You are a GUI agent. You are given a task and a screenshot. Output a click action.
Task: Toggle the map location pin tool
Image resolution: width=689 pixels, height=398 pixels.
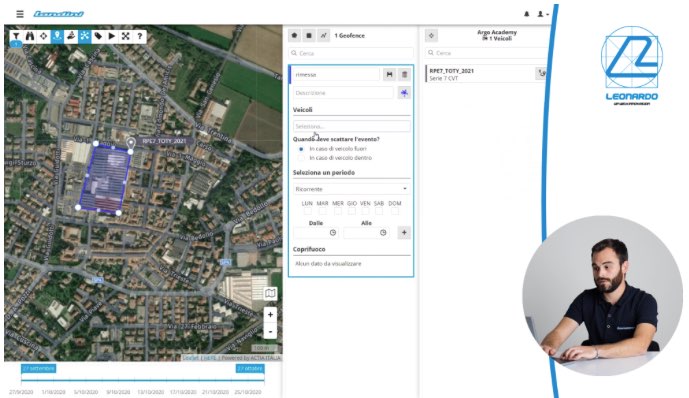(x=57, y=36)
